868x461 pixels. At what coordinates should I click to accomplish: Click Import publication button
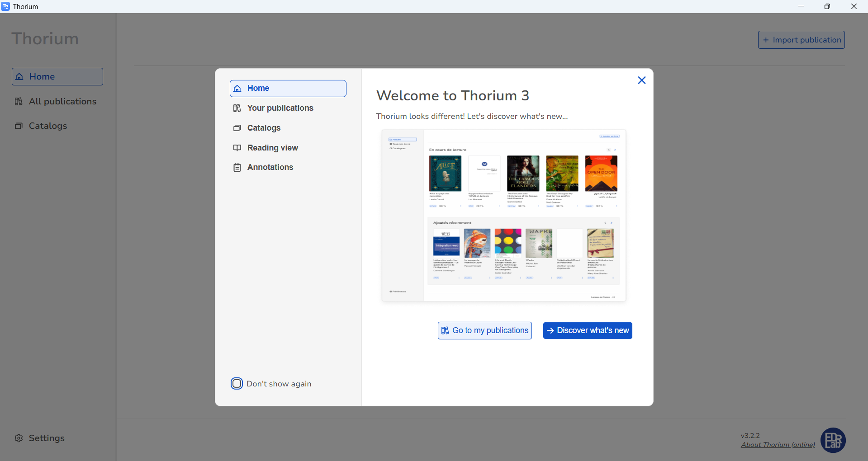(x=801, y=40)
